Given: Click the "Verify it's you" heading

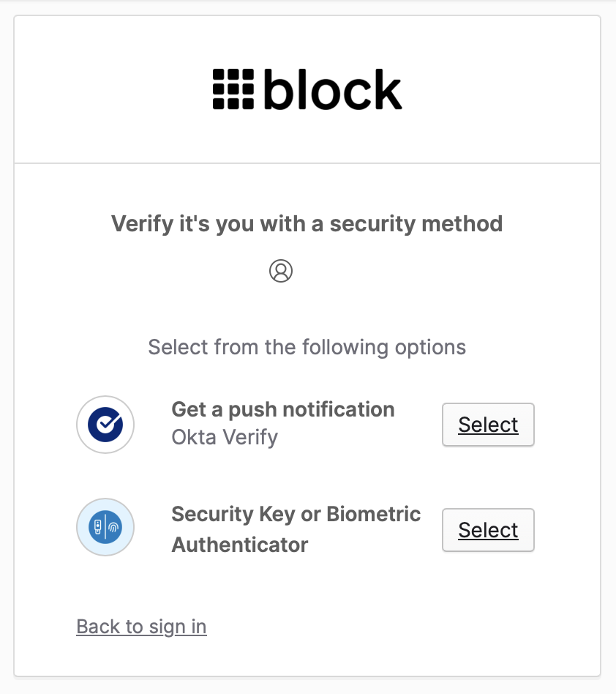Looking at the screenshot, I should 307,223.
